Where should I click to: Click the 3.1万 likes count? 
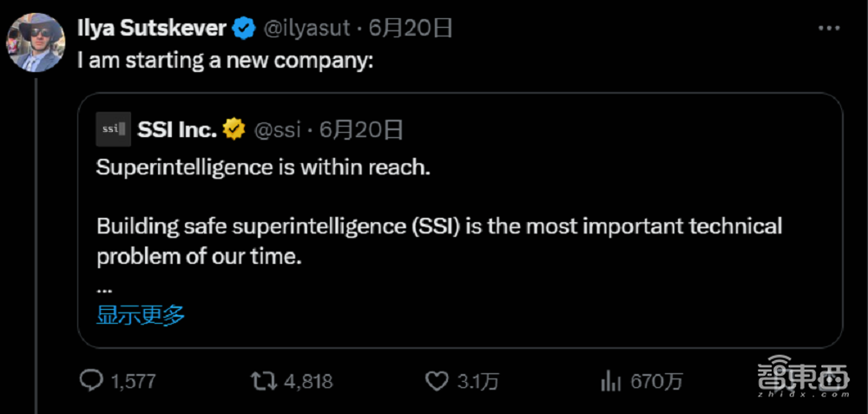pyautogui.click(x=476, y=381)
